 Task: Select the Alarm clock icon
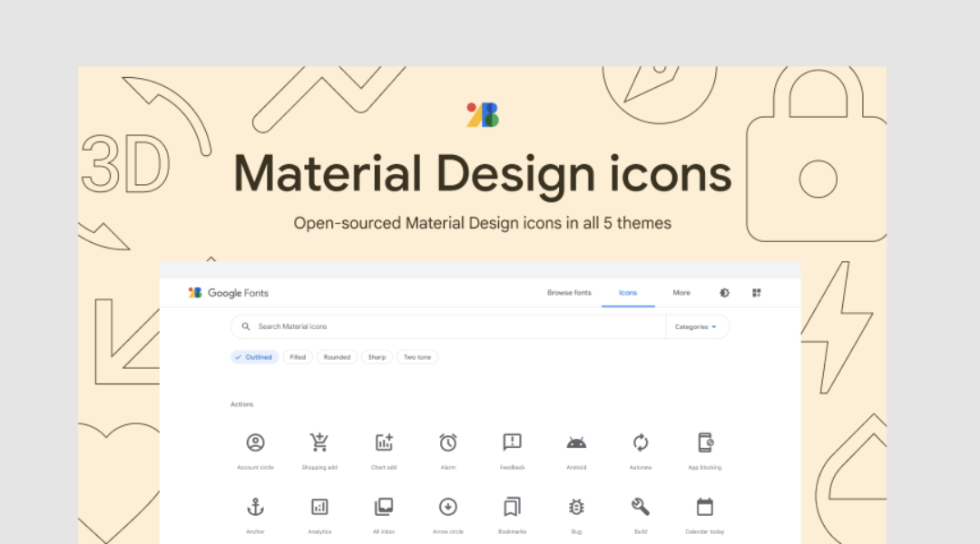click(448, 442)
